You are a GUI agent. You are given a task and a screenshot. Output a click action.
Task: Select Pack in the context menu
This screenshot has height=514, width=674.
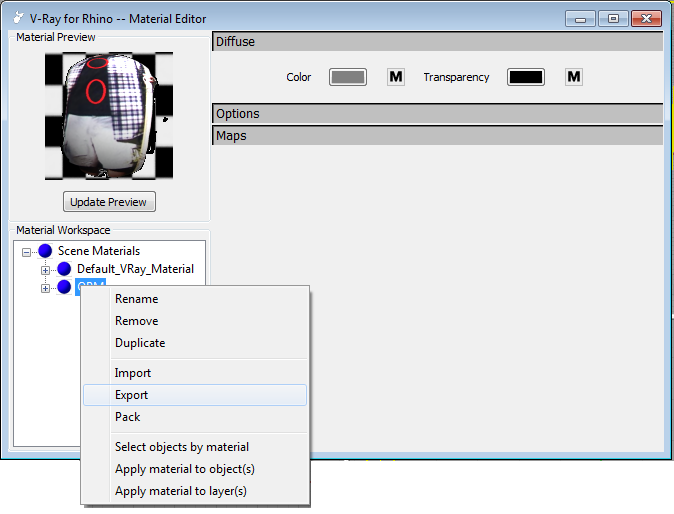(195, 417)
